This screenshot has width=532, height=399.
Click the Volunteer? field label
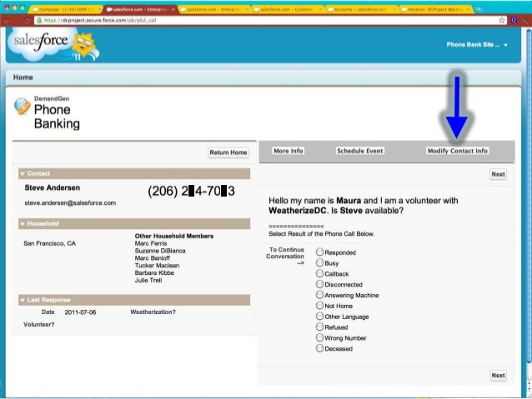pyautogui.click(x=38, y=324)
